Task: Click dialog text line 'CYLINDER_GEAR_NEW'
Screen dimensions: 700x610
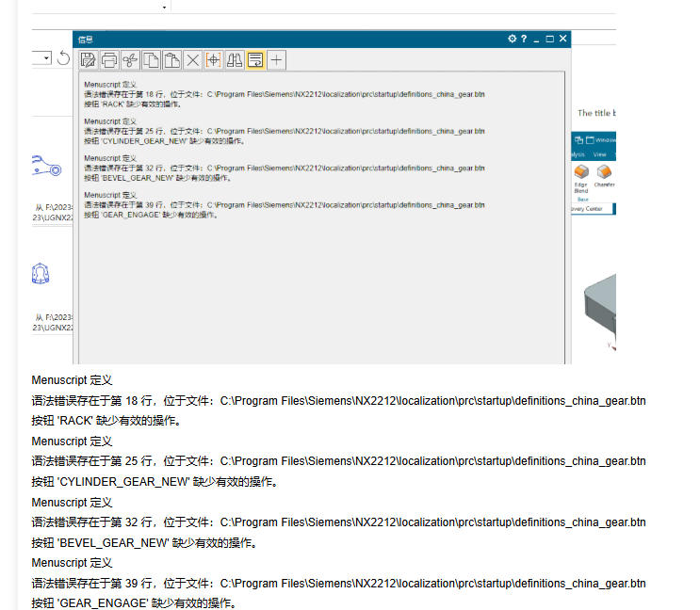Action: click(164, 141)
